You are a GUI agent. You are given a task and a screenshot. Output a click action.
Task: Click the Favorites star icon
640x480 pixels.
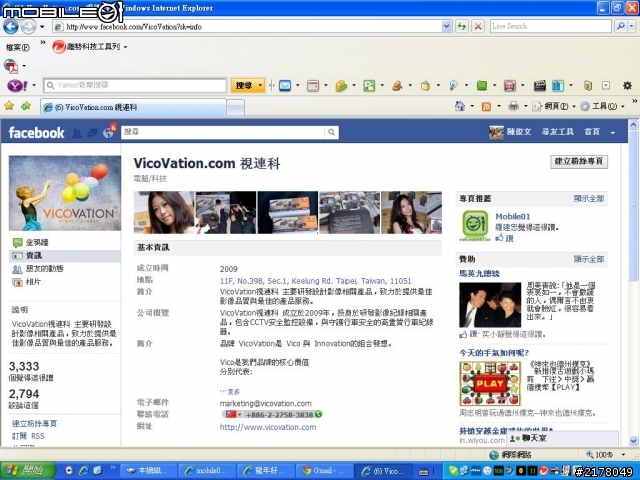point(9,106)
